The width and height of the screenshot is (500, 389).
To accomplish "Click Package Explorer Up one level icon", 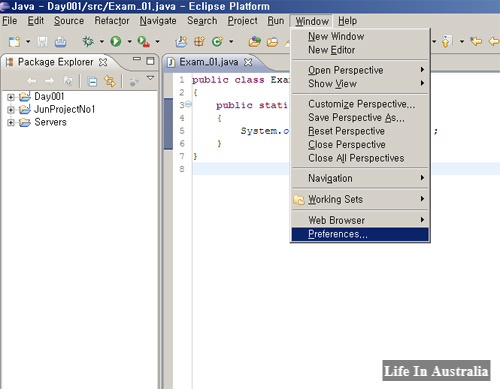I will click(x=68, y=81).
